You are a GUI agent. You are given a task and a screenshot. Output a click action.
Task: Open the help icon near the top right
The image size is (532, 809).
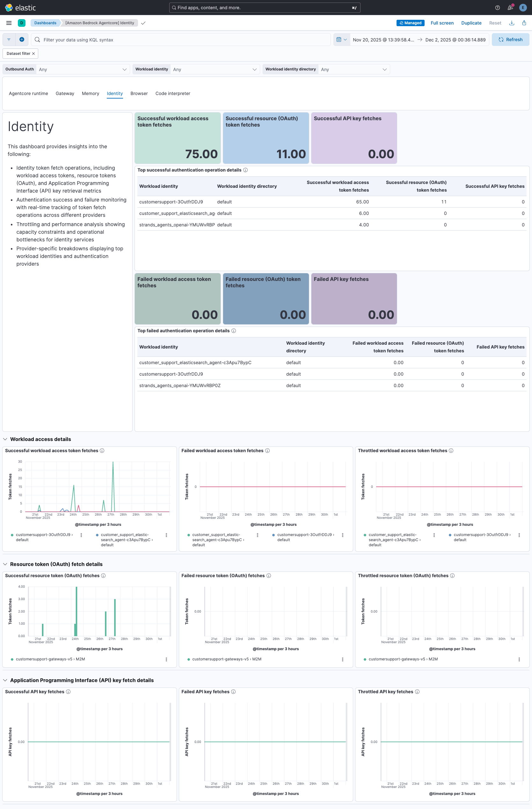coord(497,7)
